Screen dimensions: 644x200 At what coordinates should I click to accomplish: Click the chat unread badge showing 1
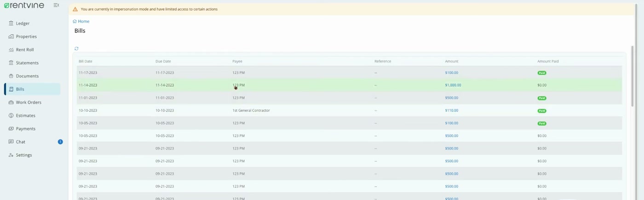[60, 142]
